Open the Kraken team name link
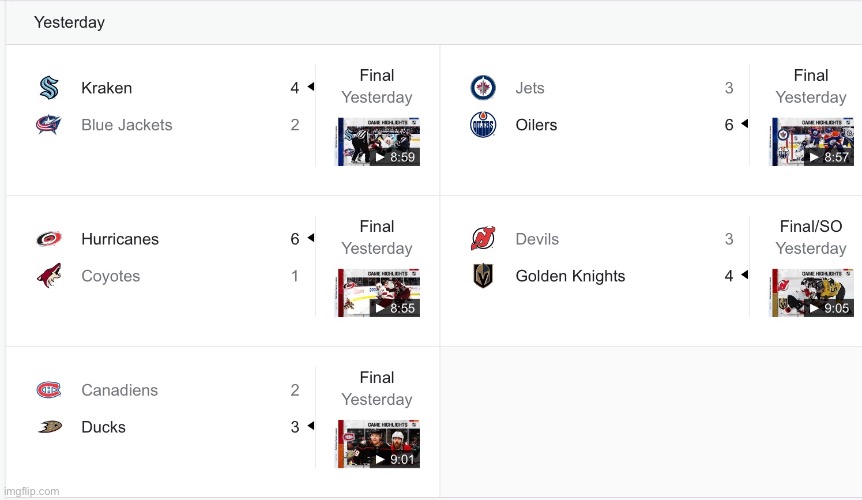Viewport: 862px width, 500px height. (106, 88)
